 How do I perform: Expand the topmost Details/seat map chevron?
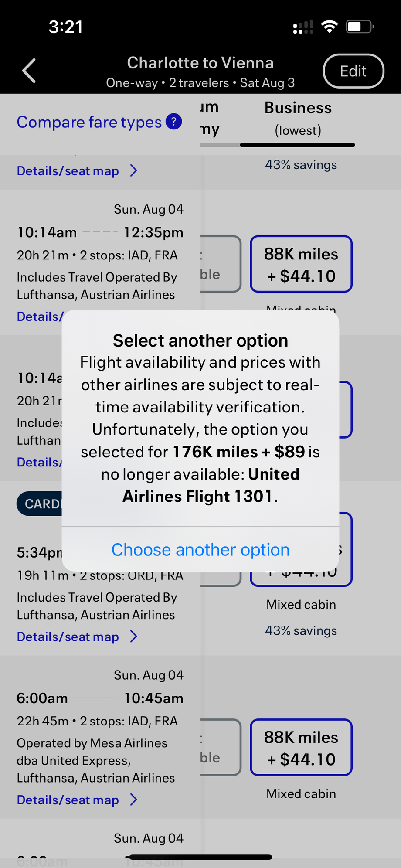click(x=134, y=171)
